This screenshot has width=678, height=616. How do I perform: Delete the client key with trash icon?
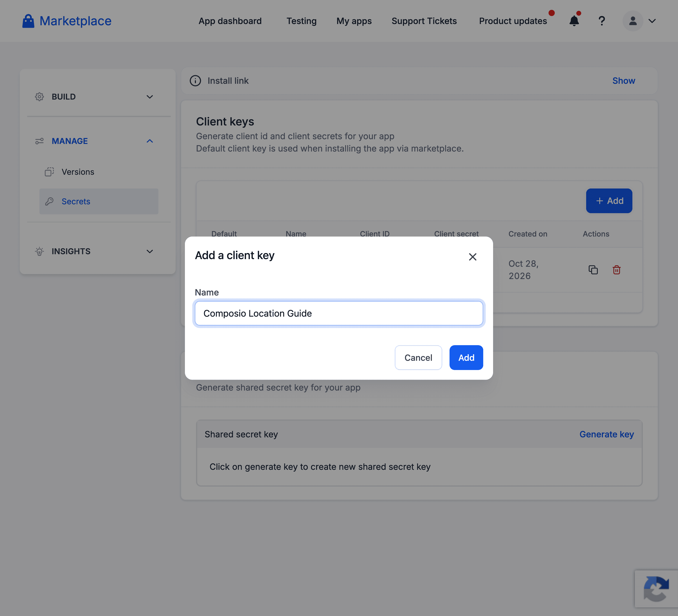pos(616,270)
